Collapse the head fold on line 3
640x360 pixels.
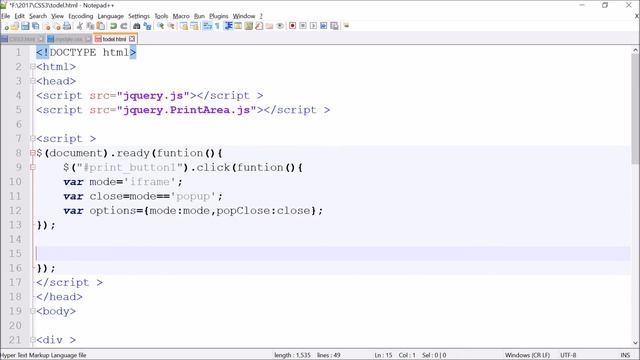[33, 81]
